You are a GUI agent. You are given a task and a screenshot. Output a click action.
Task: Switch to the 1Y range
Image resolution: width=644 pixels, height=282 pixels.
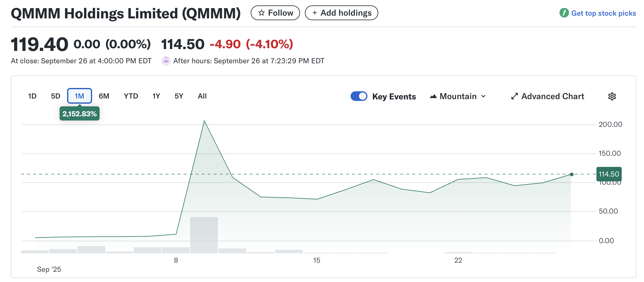pos(156,96)
